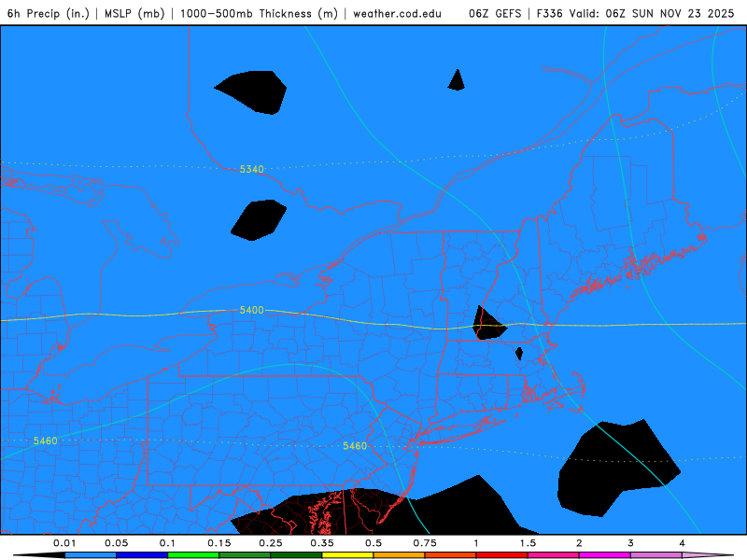This screenshot has width=747, height=560.
Task: Click the 0.25 legend tick label
Action: pos(271,543)
